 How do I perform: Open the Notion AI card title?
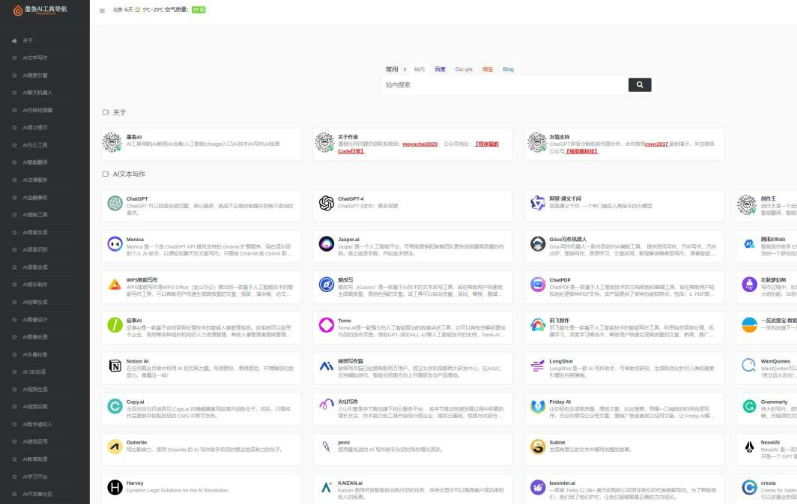pos(137,361)
